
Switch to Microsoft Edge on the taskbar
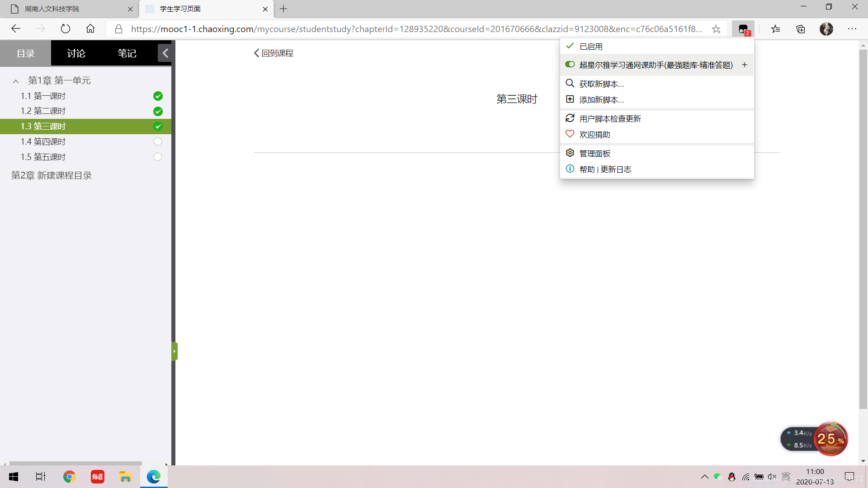point(154,477)
